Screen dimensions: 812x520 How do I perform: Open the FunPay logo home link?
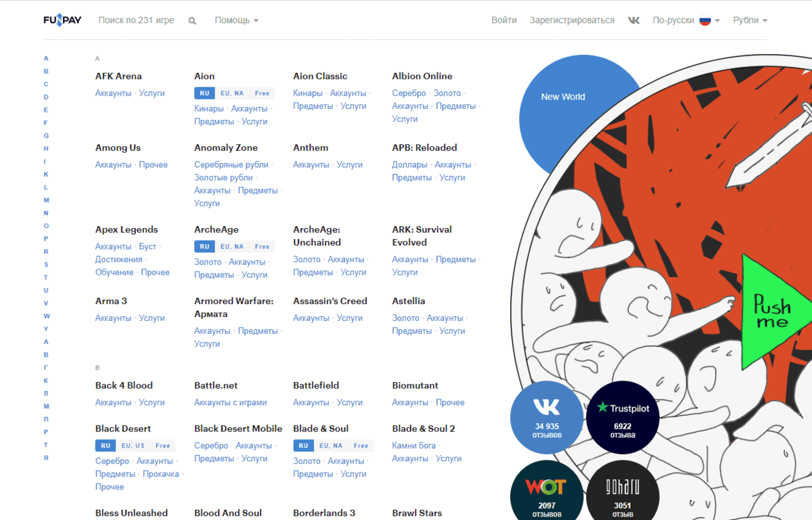[62, 20]
